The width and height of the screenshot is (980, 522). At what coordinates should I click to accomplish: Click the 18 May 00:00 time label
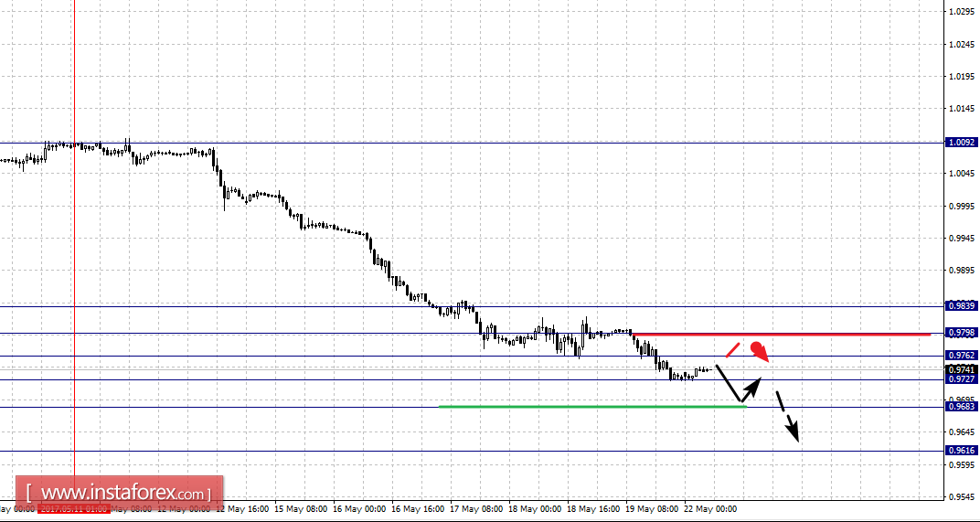tap(537, 509)
